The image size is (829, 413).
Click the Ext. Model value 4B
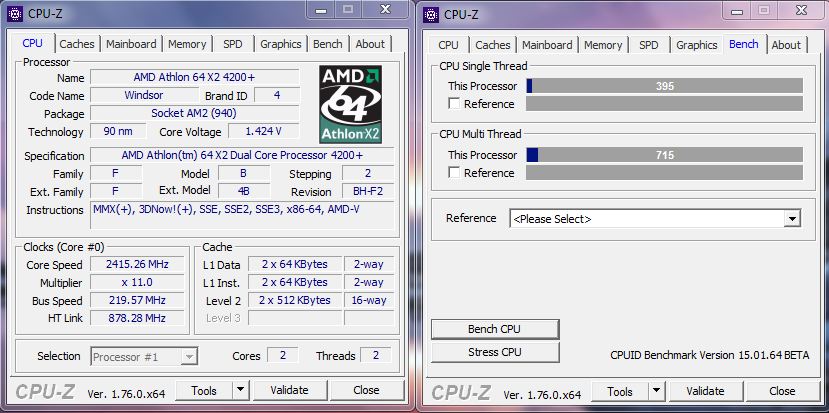point(244,191)
